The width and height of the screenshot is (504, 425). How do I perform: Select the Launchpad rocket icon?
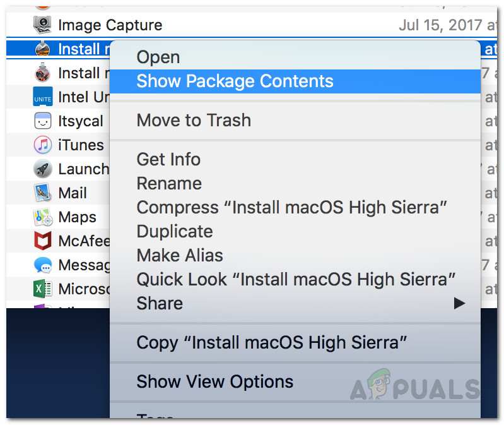(x=42, y=169)
